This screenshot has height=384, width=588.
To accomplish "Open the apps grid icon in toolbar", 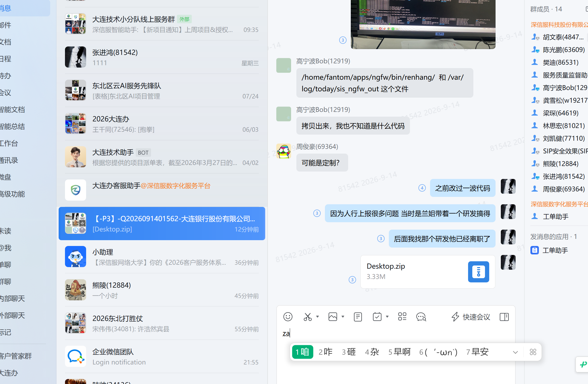I will click(402, 317).
